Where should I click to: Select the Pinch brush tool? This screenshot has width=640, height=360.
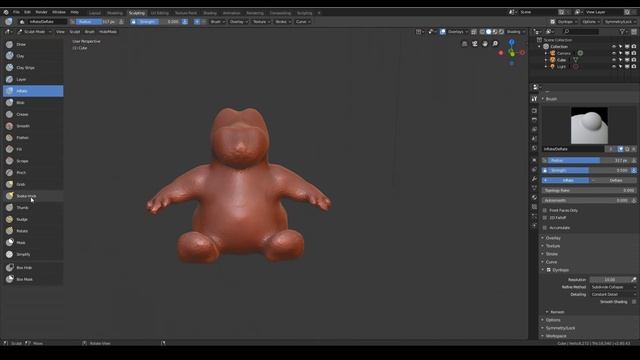33,173
